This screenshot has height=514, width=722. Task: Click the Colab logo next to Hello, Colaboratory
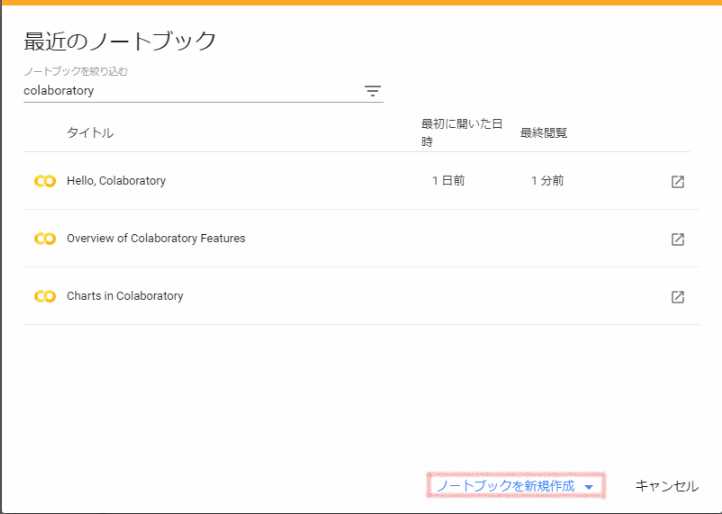pyautogui.click(x=45, y=181)
